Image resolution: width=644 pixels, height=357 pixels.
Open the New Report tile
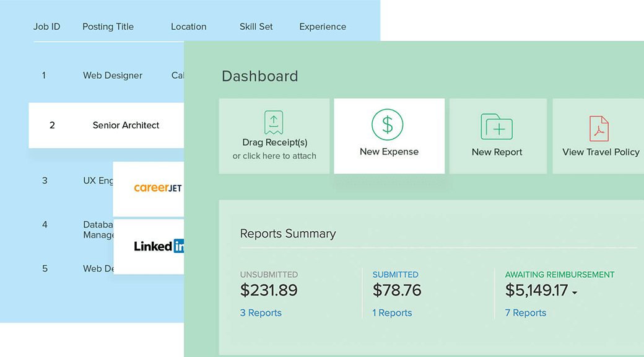[498, 136]
